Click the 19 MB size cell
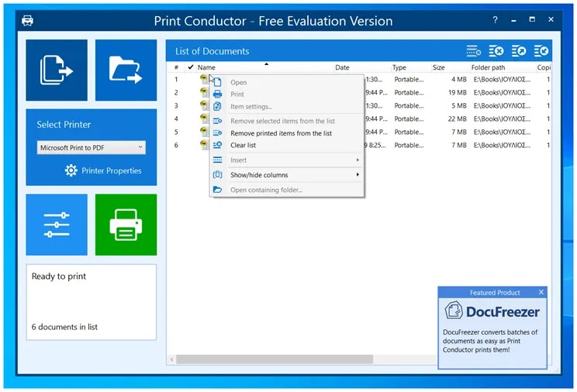The height and width of the screenshot is (392, 577). tap(458, 92)
